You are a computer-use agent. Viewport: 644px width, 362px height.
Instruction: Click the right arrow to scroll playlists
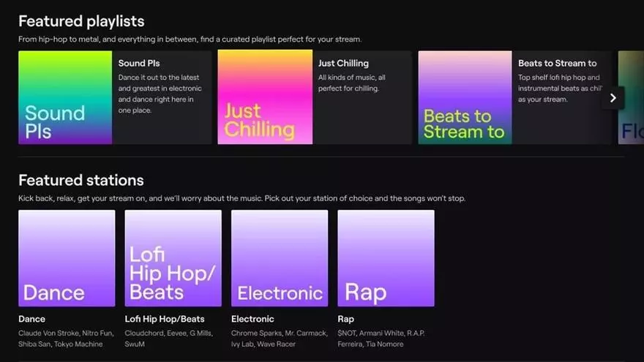[x=613, y=98]
